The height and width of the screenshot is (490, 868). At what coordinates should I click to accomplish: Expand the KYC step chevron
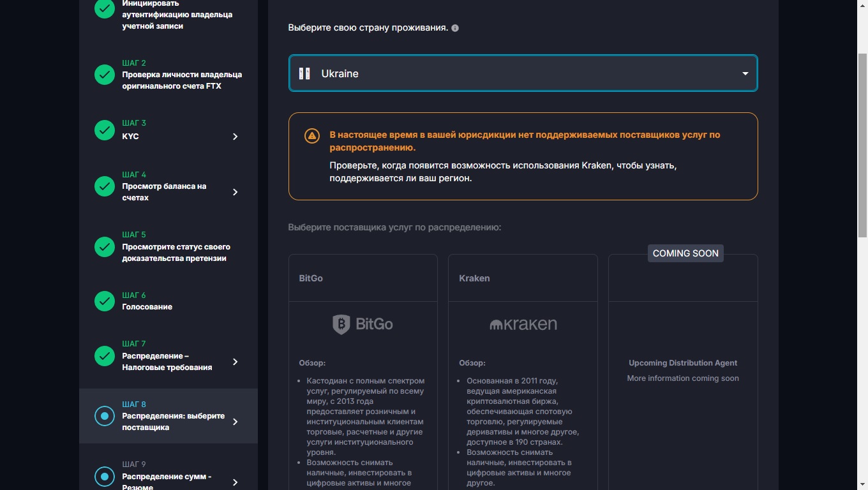coord(235,137)
